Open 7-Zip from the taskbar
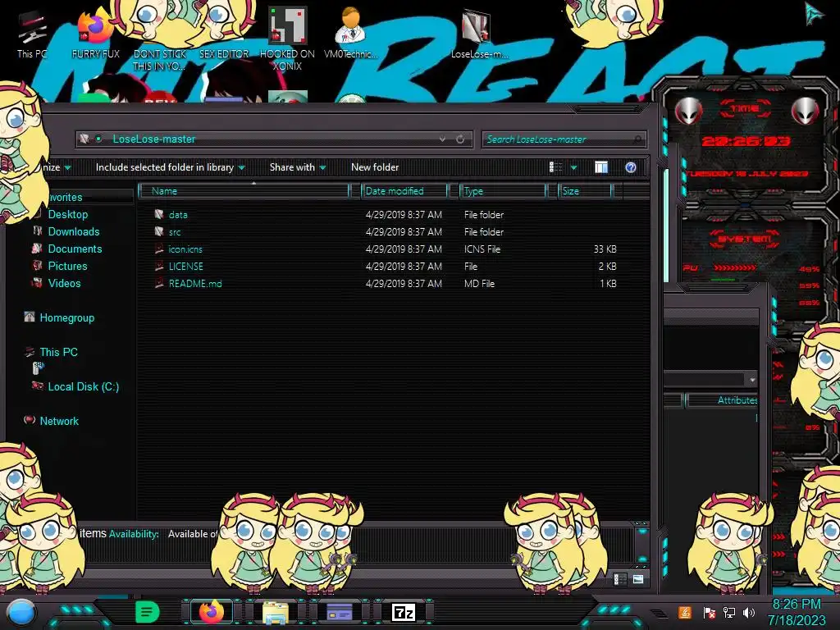Screen dimensions: 840x630 (x=404, y=612)
